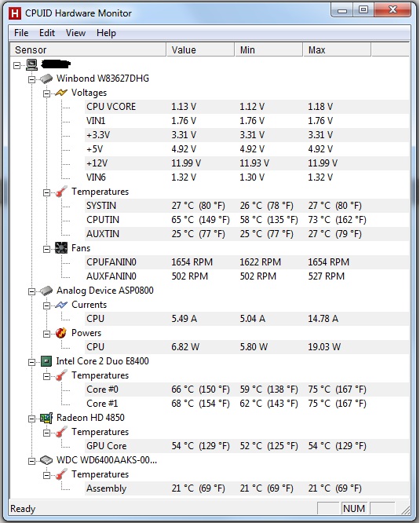Click the Fans icon in sensor tree
The height and width of the screenshot is (523, 420).
[x=61, y=248]
